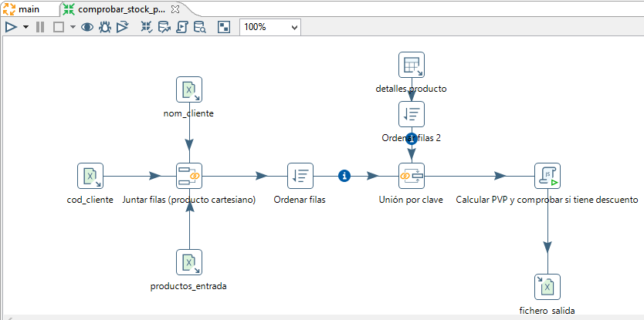Click hop arrow from Juntar filas to Ordenar filas
Viewport: 644px width, 320px height.
click(x=262, y=176)
